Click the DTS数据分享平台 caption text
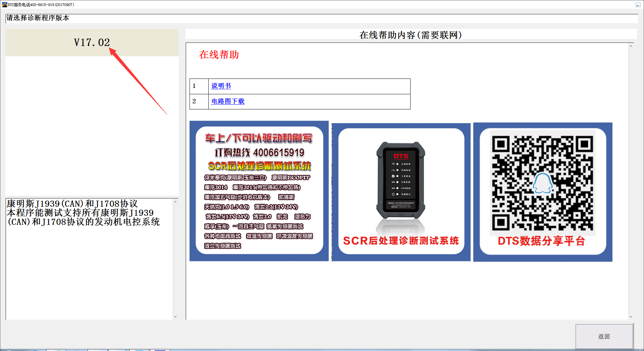This screenshot has width=644, height=351. coord(541,241)
